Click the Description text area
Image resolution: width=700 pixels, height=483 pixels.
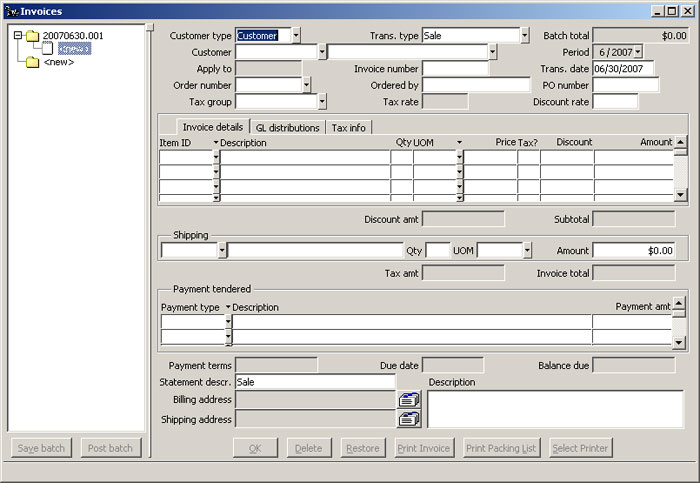(555, 409)
